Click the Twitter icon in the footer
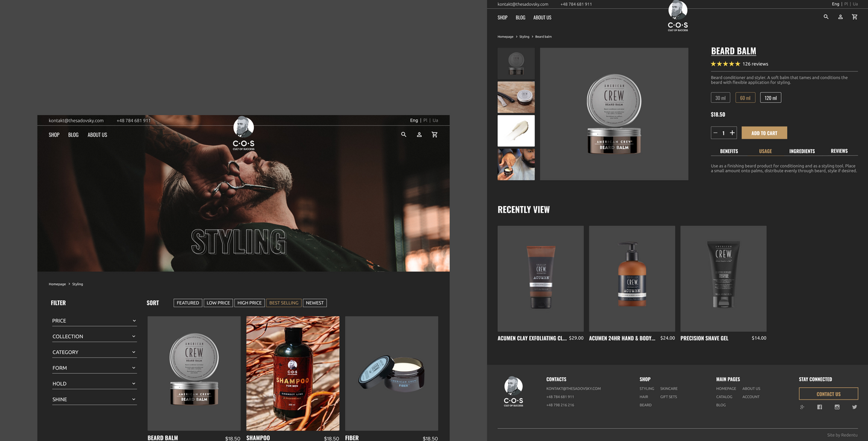 (854, 407)
